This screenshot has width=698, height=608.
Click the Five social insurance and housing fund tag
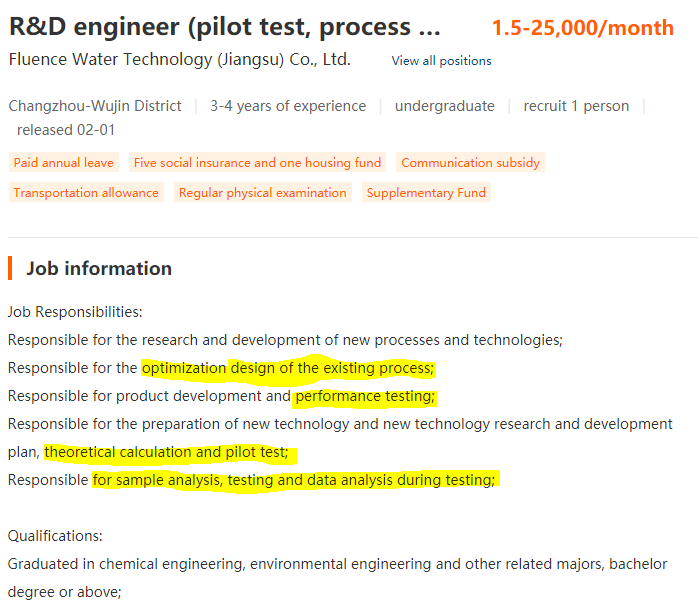(x=257, y=162)
